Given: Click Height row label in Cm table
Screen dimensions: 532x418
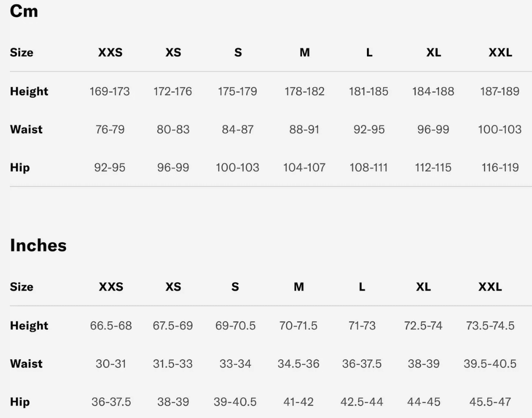Looking at the screenshot, I should tap(29, 91).
